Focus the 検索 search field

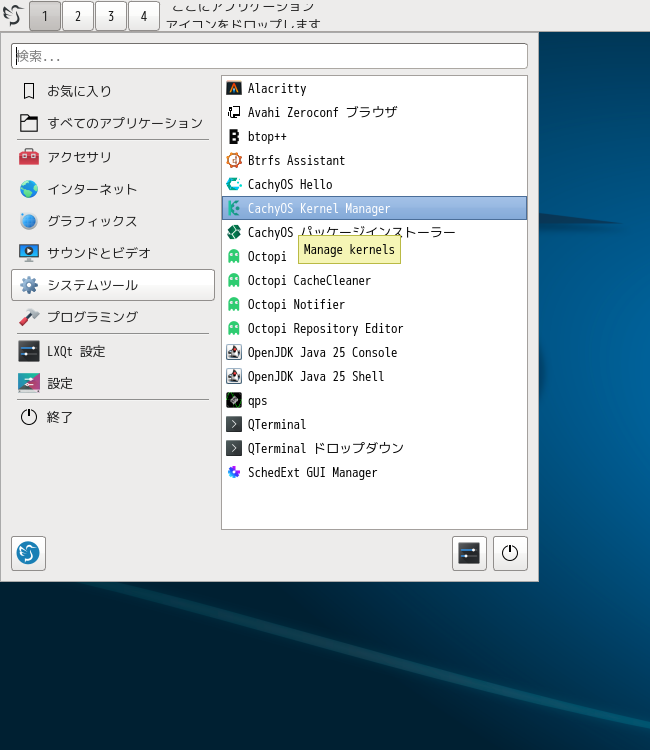269,56
